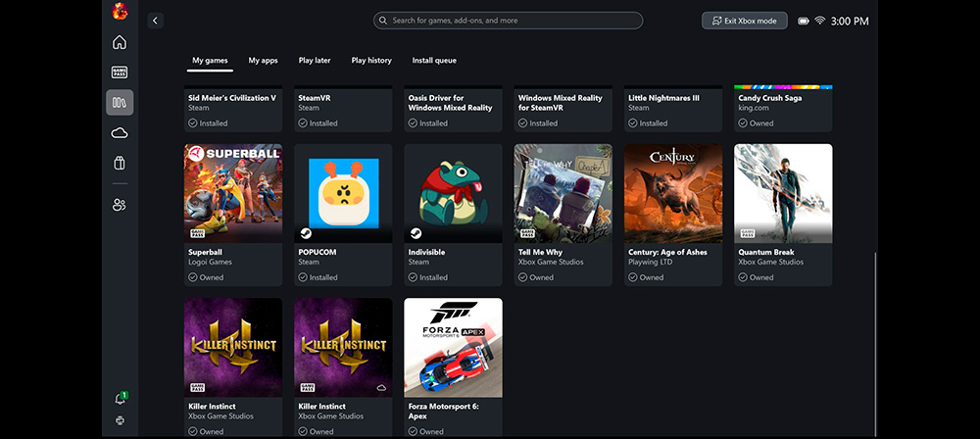Click Logoi Games publisher text
Screen dimensions: 980x439
(x=210, y=262)
